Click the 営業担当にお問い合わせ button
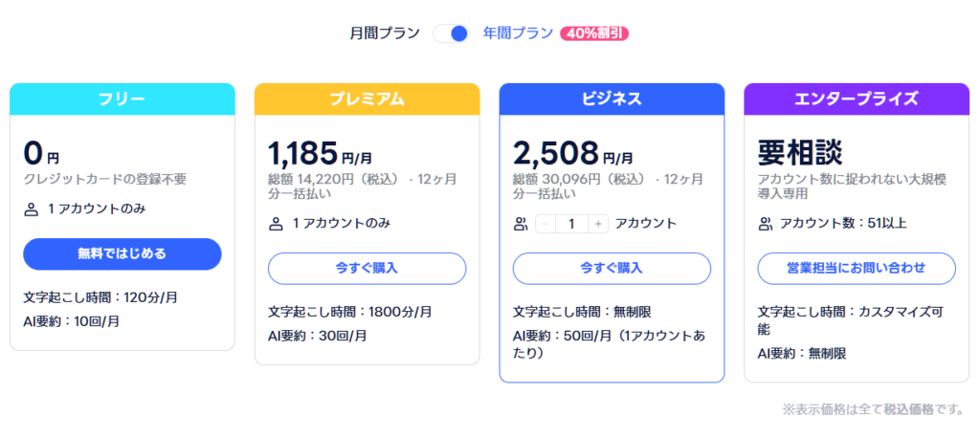 point(857,269)
